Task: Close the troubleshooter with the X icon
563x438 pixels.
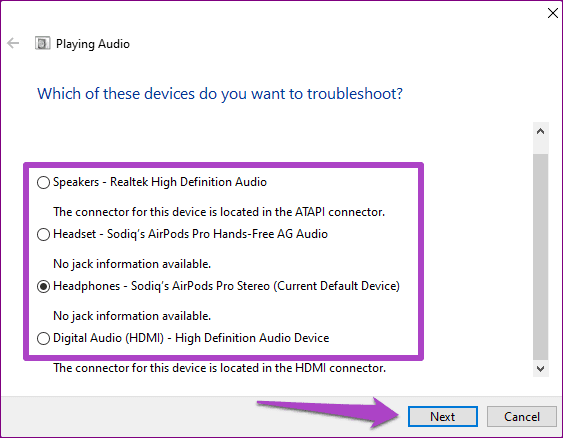Action: pos(553,13)
